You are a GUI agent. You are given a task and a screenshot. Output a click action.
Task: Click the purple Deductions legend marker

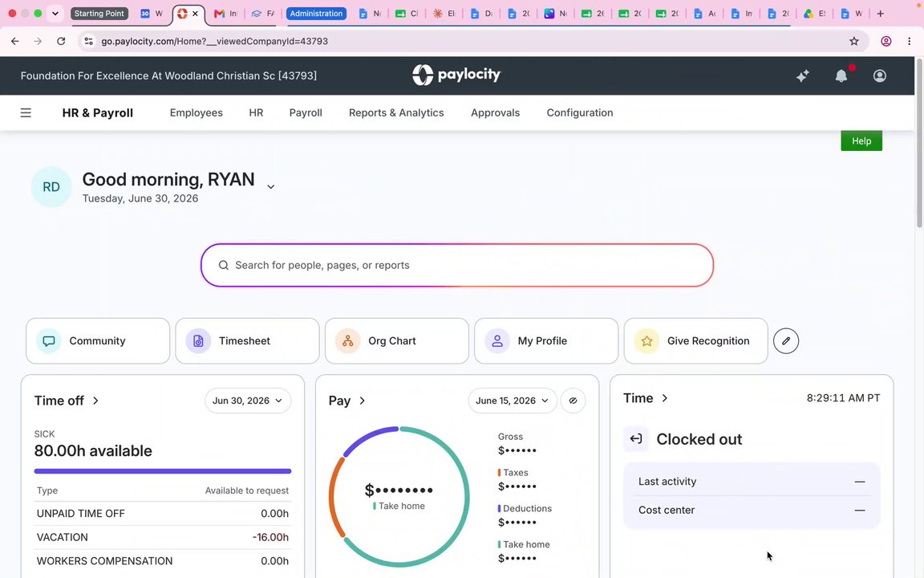(499, 508)
